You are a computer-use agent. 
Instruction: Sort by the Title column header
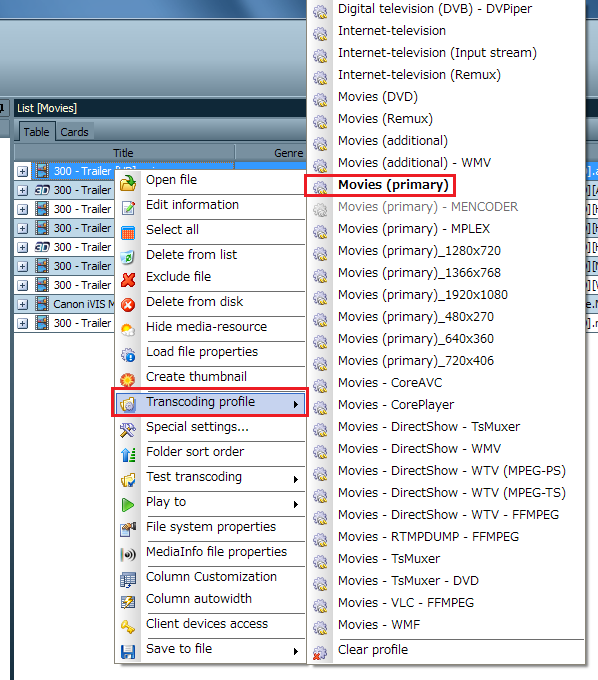[x=124, y=153]
